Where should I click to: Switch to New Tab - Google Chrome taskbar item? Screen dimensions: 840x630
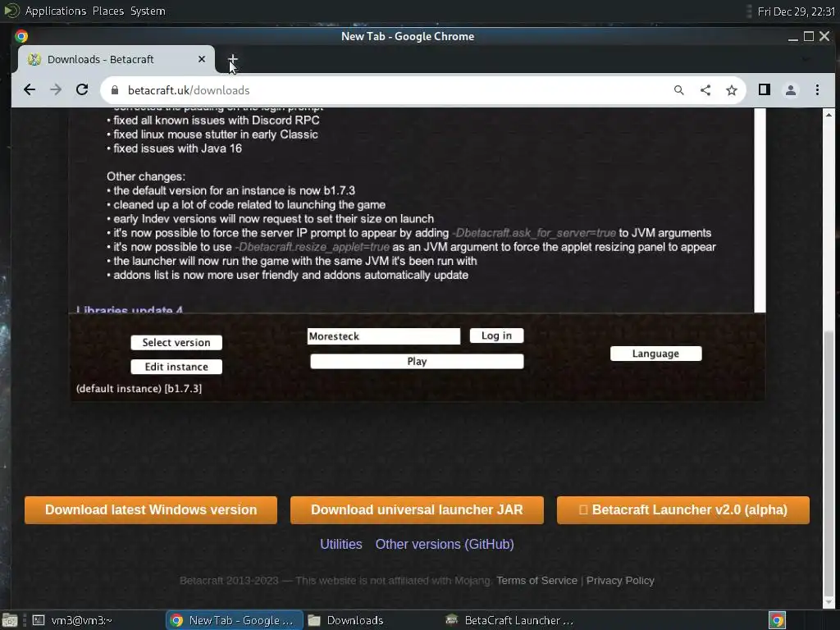[234, 620]
